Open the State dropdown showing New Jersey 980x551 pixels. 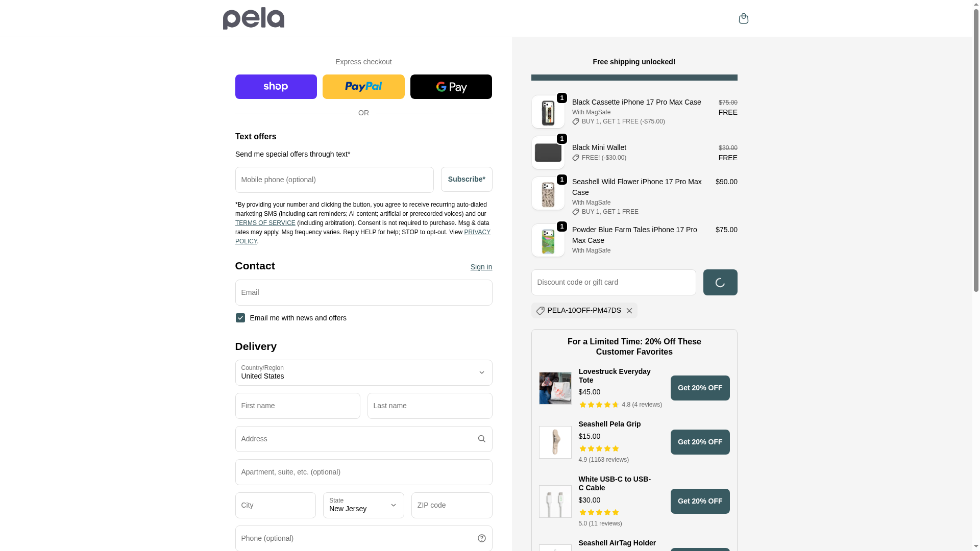tap(363, 505)
